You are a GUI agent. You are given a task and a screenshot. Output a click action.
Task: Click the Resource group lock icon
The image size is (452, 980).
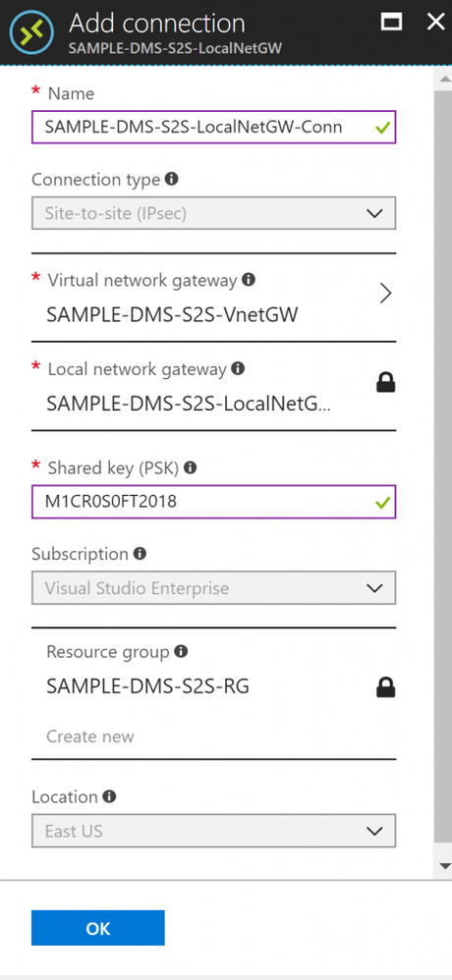(386, 687)
